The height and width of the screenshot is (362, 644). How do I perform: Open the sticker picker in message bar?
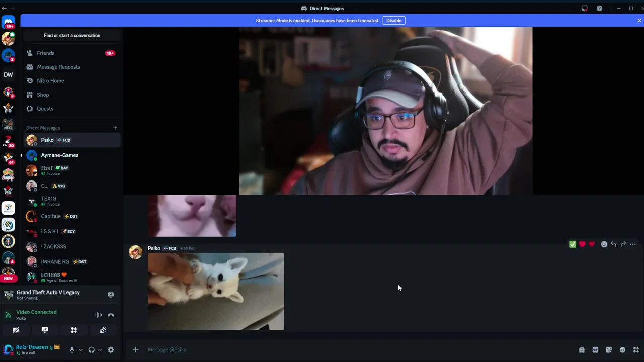[609, 350]
